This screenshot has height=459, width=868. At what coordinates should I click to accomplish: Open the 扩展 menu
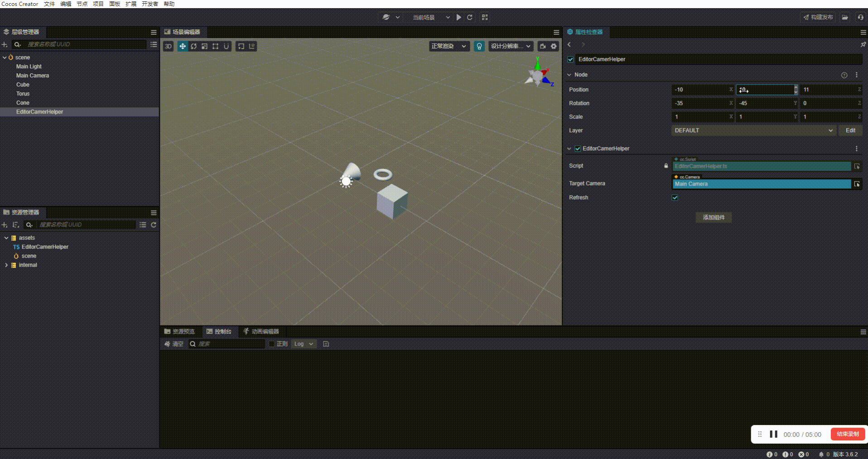click(x=131, y=4)
